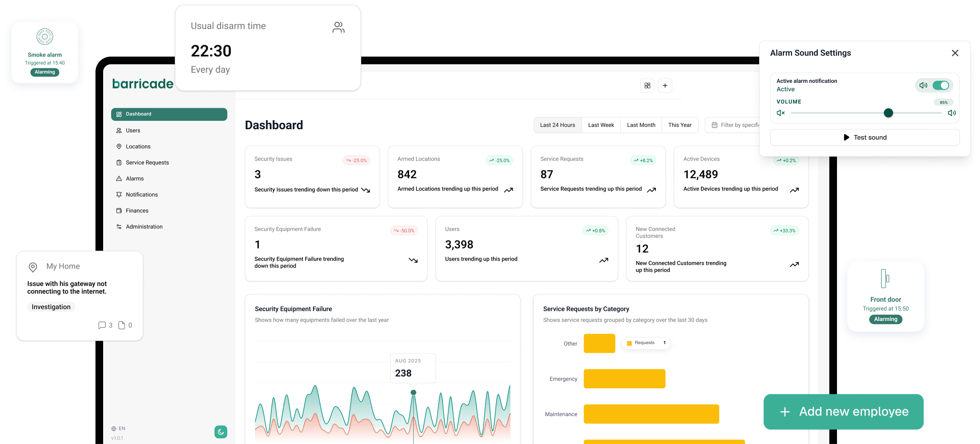This screenshot has width=980, height=444.
Task: Toggle dark mode with the moon button
Action: [x=221, y=432]
